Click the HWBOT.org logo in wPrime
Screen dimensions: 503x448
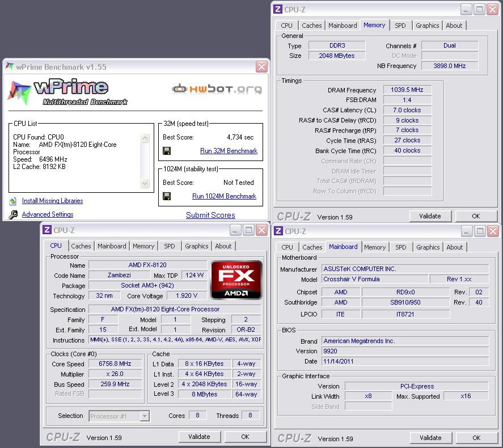click(x=217, y=89)
